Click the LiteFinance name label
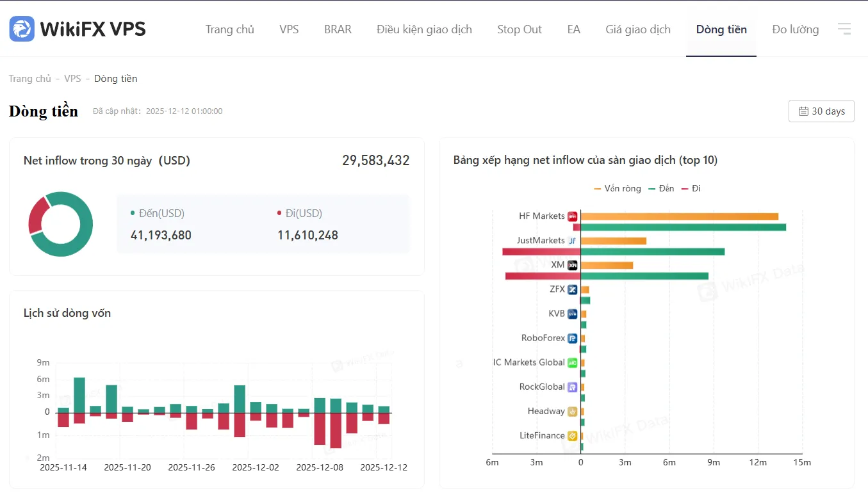Viewport: 868px width, 498px height. click(542, 435)
